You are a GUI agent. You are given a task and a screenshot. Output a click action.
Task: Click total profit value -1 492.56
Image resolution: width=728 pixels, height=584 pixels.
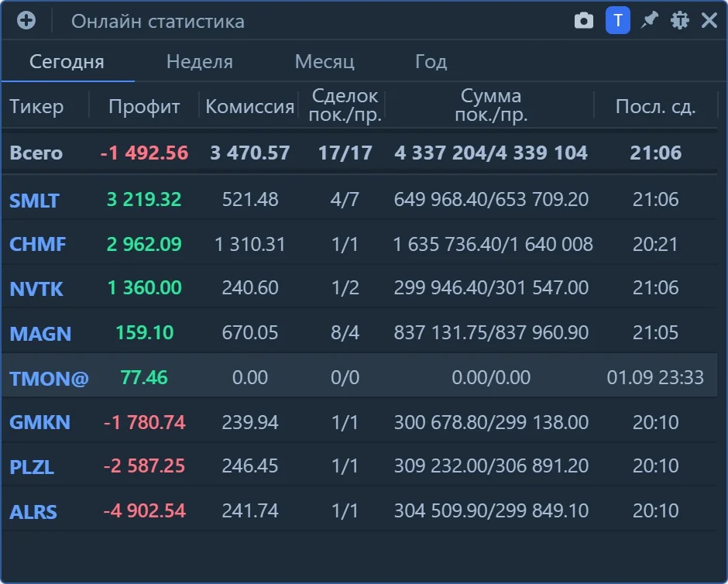(144, 153)
